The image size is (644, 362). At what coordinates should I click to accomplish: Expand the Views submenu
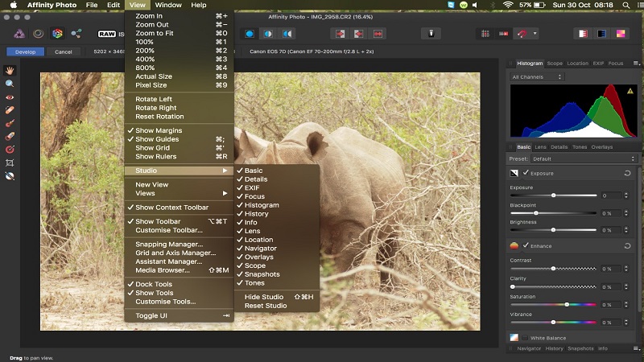pyautogui.click(x=179, y=193)
